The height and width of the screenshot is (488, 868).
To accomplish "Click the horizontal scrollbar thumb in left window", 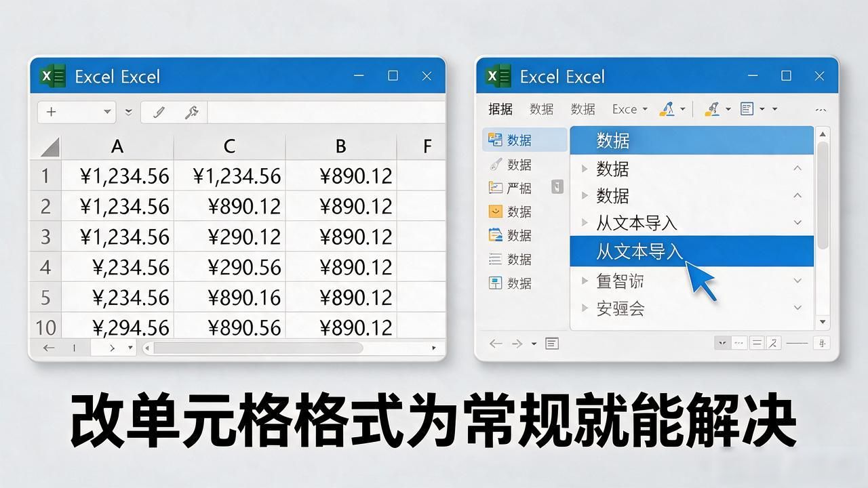I will tap(258, 348).
